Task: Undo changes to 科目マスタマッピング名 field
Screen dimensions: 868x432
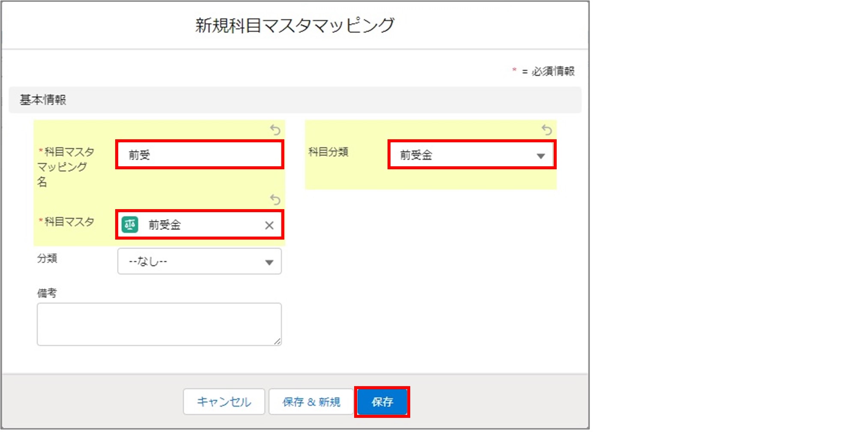Action: click(x=275, y=129)
